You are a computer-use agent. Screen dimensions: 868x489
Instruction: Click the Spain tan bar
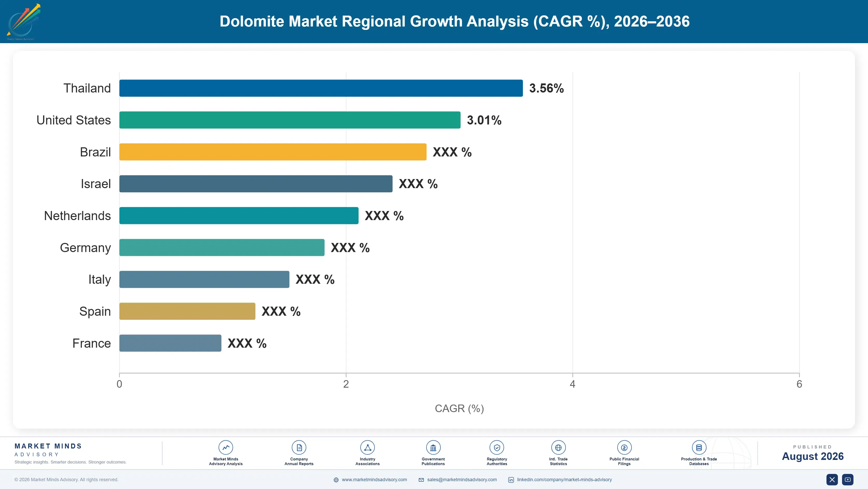pos(187,311)
